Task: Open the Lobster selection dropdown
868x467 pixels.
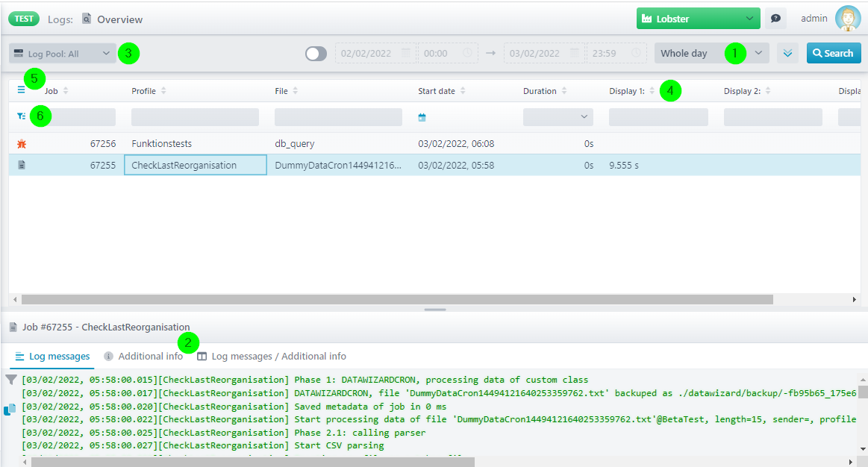Action: click(698, 18)
